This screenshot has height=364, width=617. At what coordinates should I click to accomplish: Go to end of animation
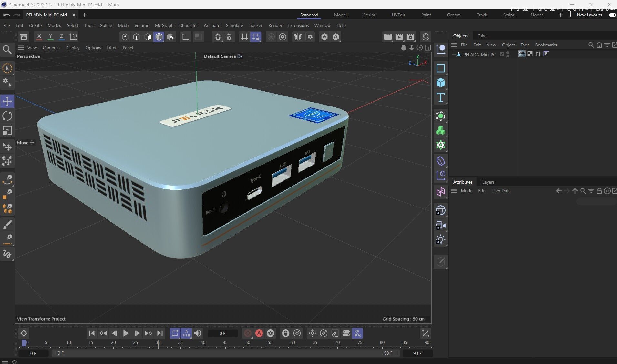tap(160, 333)
